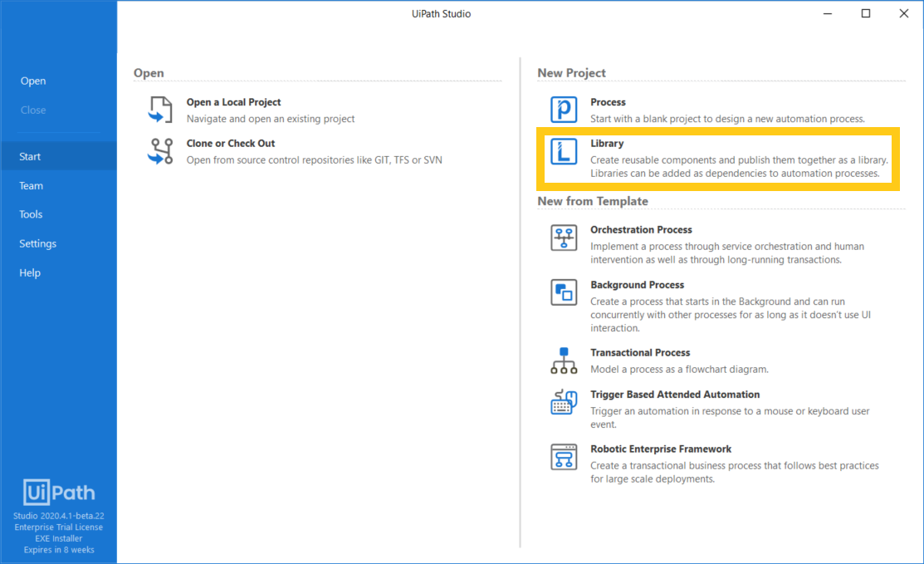Click 'Model a process as a flowchart diagram' text

679,369
